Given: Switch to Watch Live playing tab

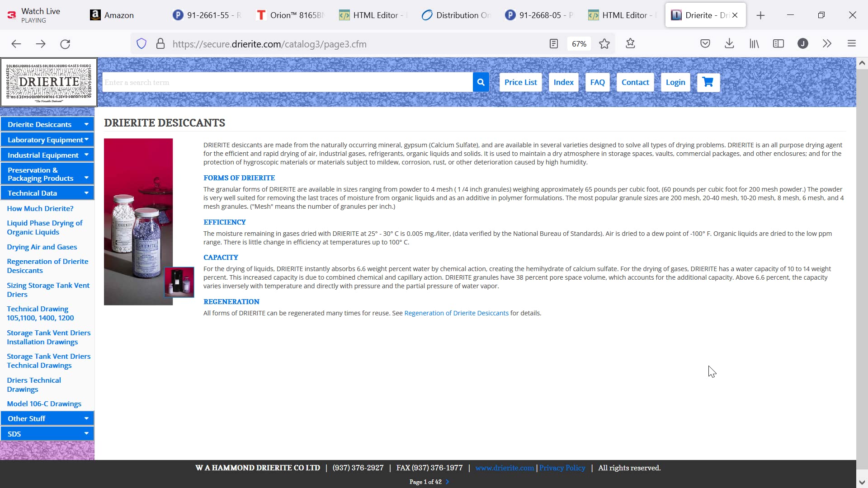Looking at the screenshot, I should pyautogui.click(x=41, y=15).
